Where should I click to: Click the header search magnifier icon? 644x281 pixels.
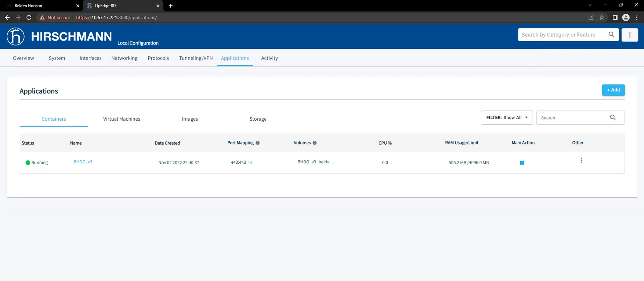611,35
